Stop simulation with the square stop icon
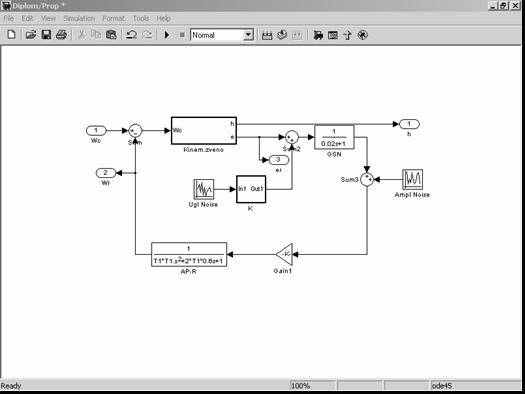 pyautogui.click(x=182, y=35)
